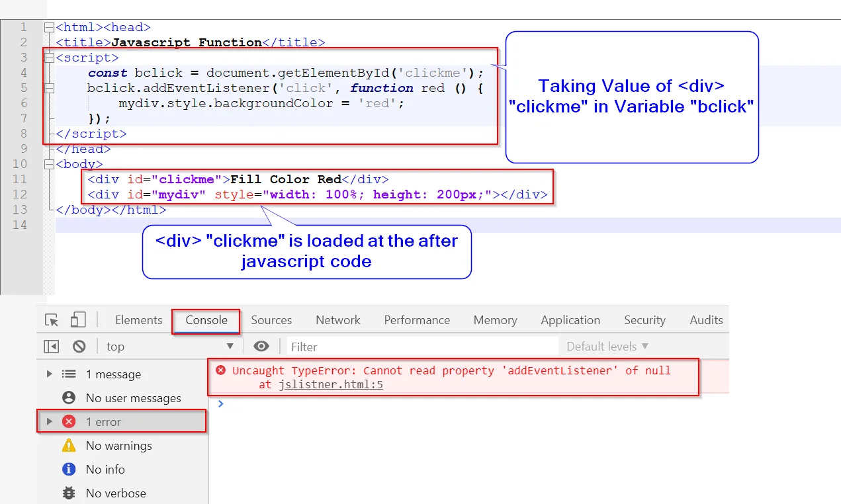Click the red error icon in console message
This screenshot has width=841, height=504.
coord(220,370)
